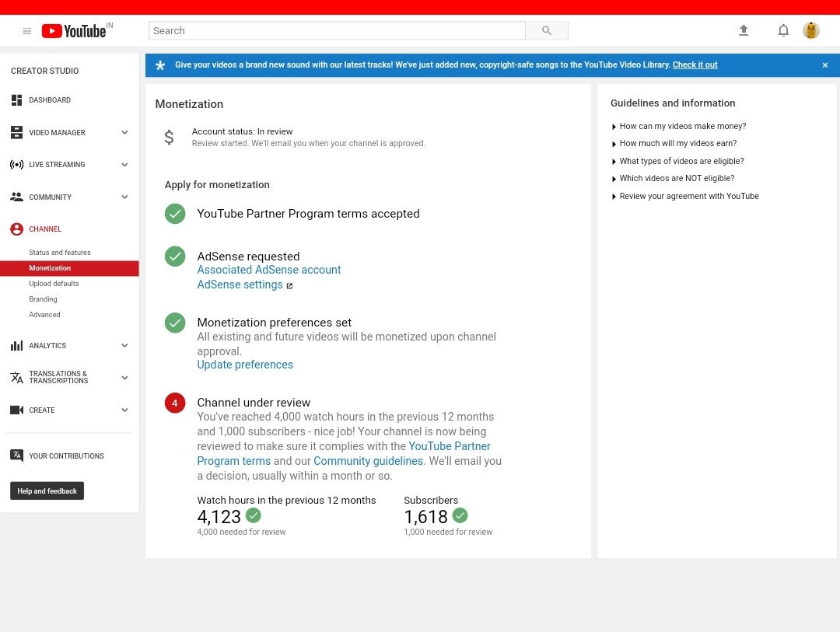Open the notifications bell
Screen dimensions: 840x632
pyautogui.click(x=783, y=30)
